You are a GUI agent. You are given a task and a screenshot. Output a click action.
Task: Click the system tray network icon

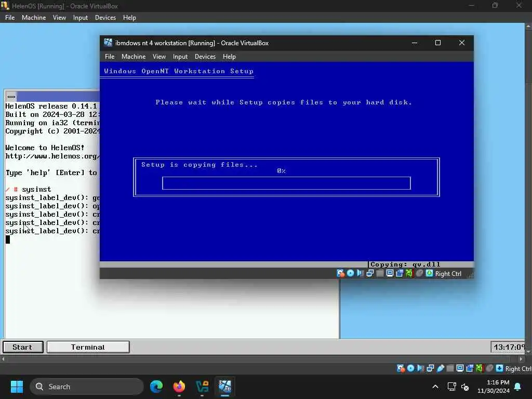pos(451,387)
